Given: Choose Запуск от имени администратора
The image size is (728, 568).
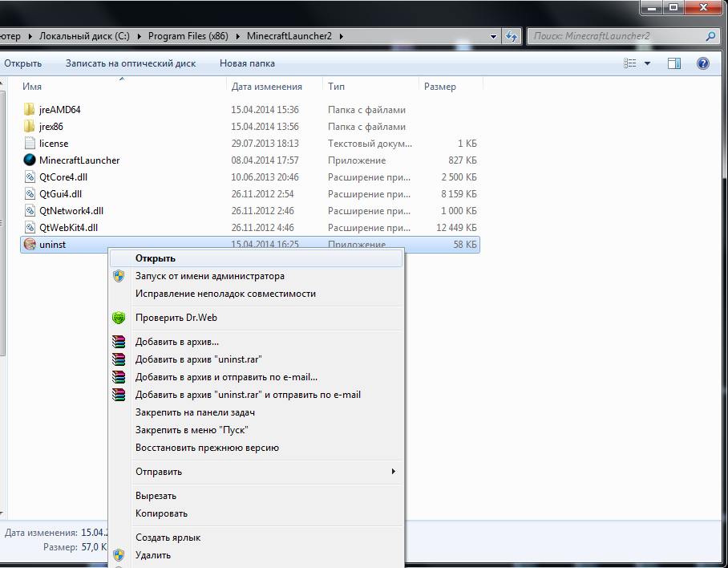Looking at the screenshot, I should pyautogui.click(x=209, y=276).
